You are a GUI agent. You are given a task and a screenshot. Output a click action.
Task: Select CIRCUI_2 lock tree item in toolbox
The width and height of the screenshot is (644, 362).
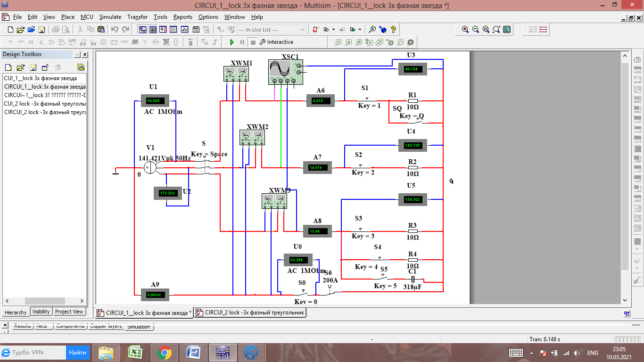[45, 112]
